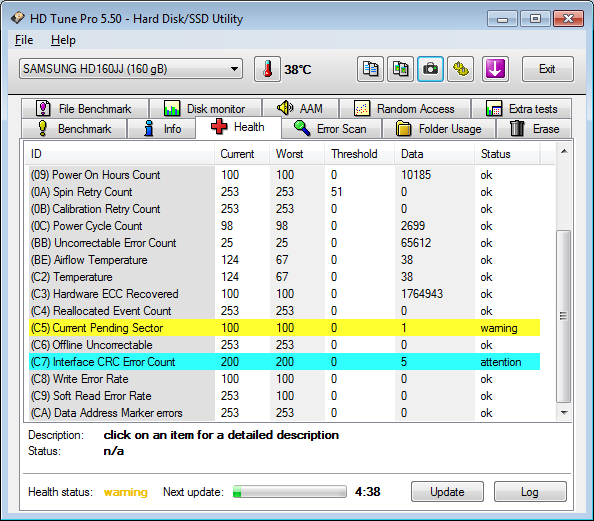The height and width of the screenshot is (521, 594).
Task: Sort by the ID column header
Action: pyautogui.click(x=120, y=154)
